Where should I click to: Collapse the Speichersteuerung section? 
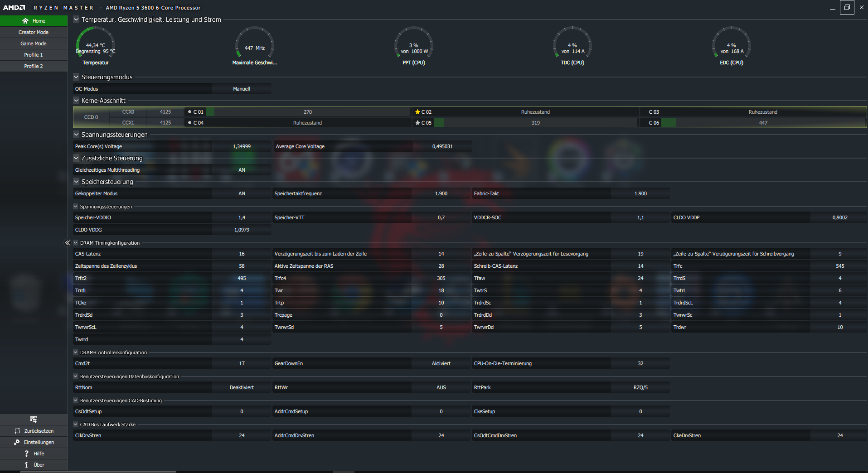point(76,182)
